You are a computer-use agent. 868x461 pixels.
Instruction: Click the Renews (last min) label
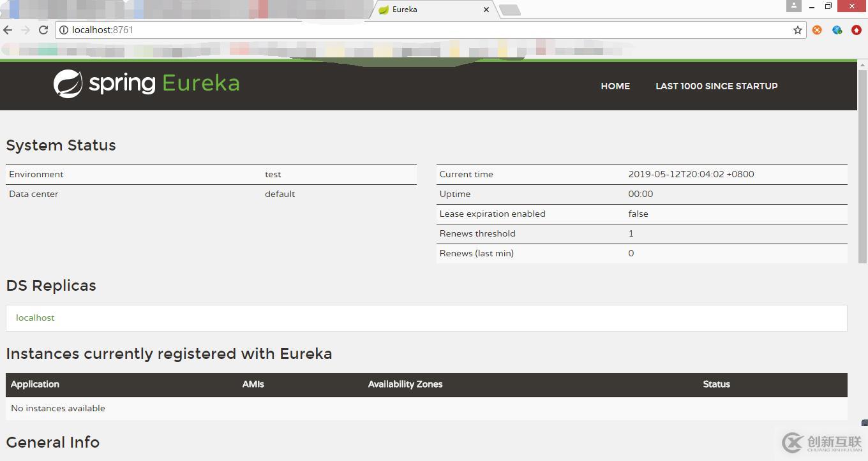[x=476, y=253]
